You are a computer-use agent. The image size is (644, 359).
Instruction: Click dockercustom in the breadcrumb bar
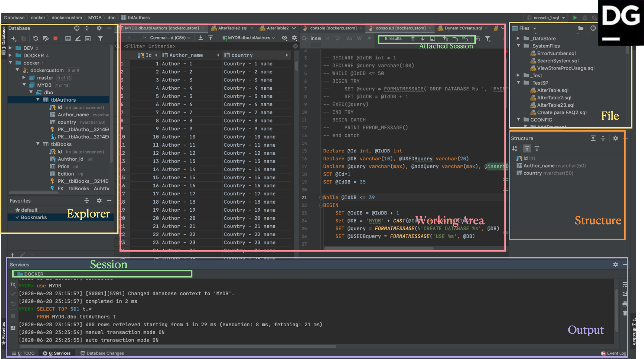pos(67,18)
